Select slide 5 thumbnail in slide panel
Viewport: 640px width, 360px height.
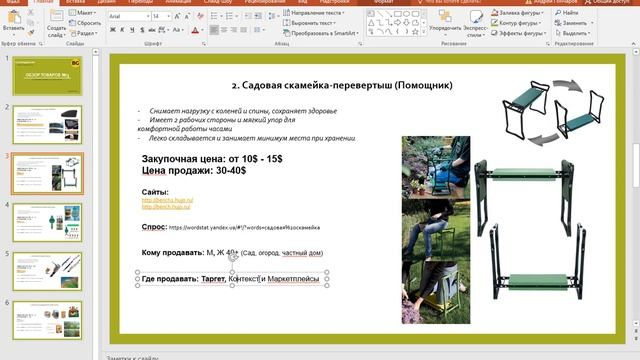pos(47,271)
